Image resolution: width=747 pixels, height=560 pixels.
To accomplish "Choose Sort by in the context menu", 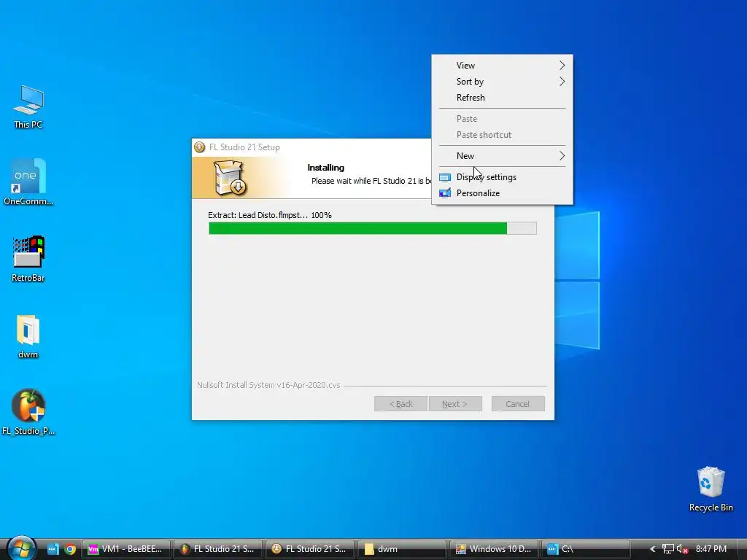I will [x=502, y=82].
